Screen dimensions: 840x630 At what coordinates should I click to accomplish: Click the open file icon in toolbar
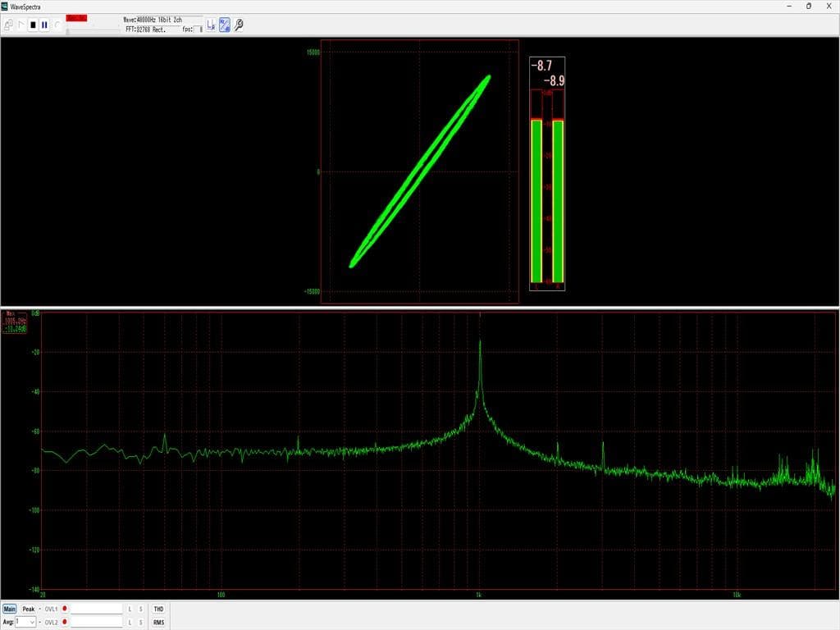tap(9, 25)
